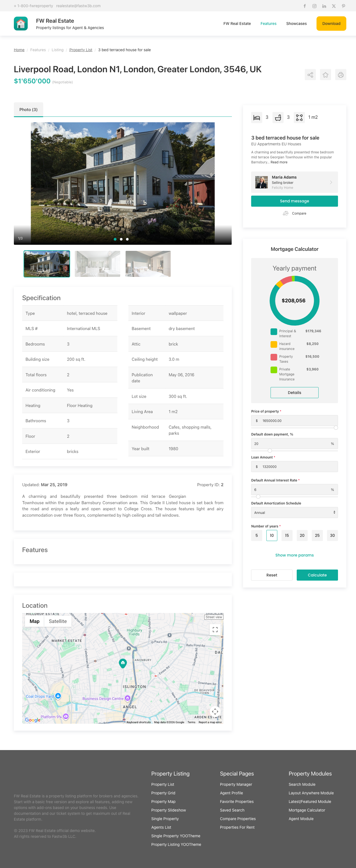
Task: Click Compare link under agent card
Action: pyautogui.click(x=299, y=213)
